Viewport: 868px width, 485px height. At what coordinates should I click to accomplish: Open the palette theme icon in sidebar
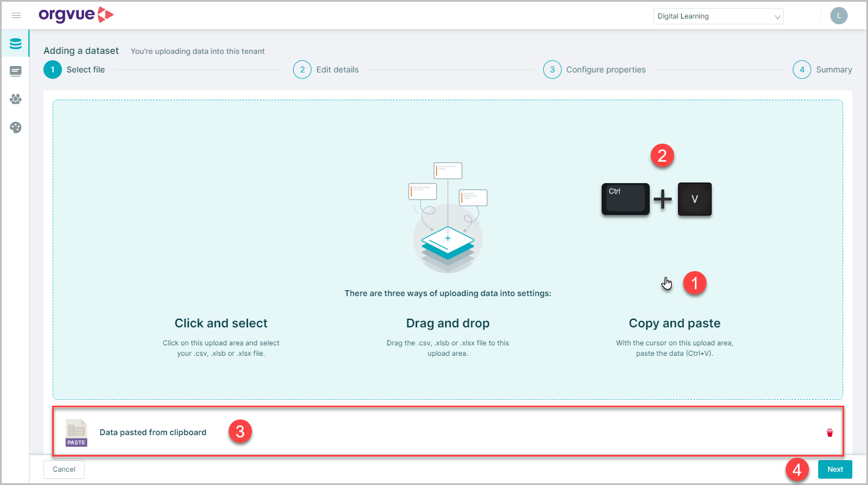[x=16, y=127]
